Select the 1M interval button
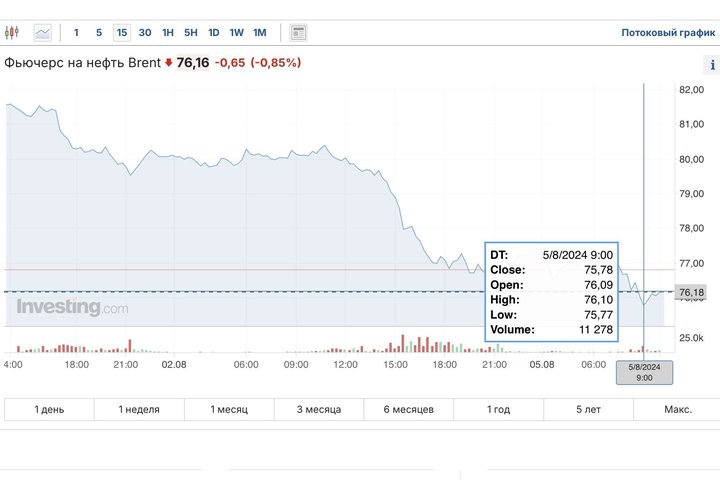720x480 pixels. pos(259,32)
